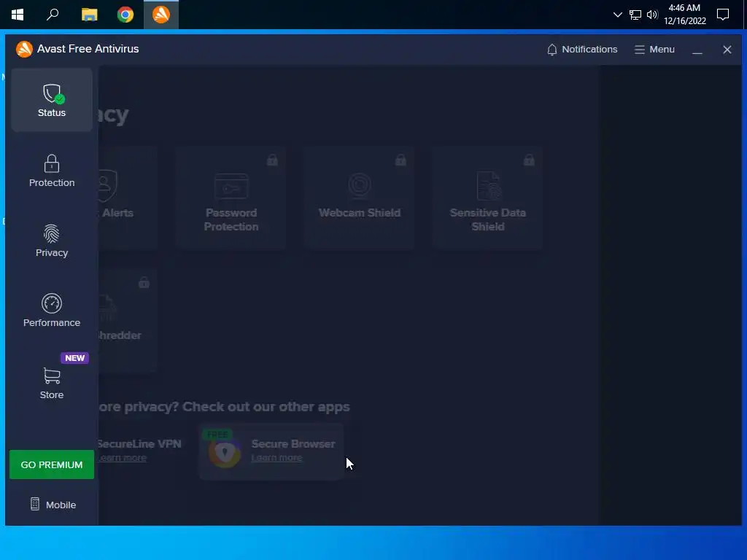The height and width of the screenshot is (560, 747).
Task: Click Learn more under SecureLine VPN
Action: [x=123, y=458]
